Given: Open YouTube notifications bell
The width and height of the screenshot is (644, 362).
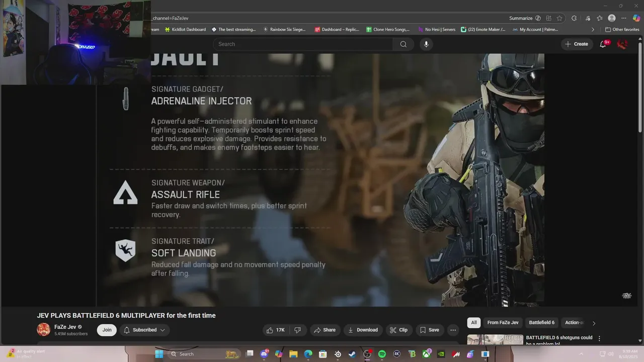Looking at the screenshot, I should 603,44.
